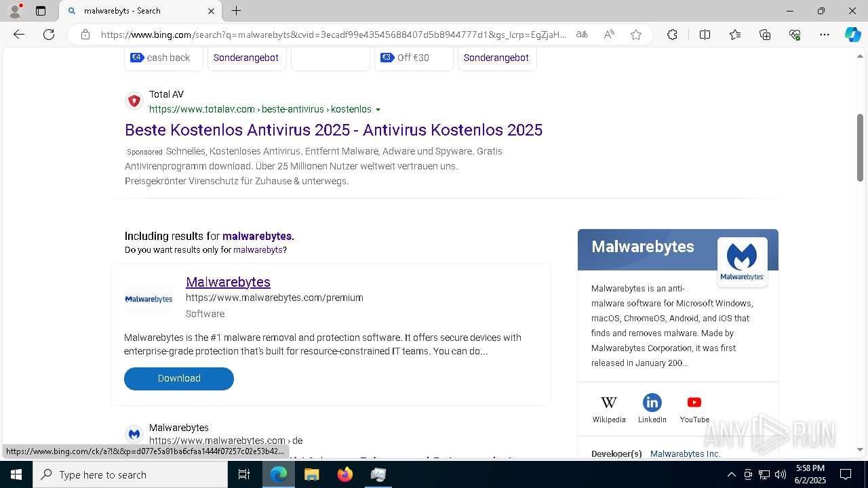This screenshot has height=488, width=868.
Task: Open the cash back offer card
Action: (x=163, y=58)
